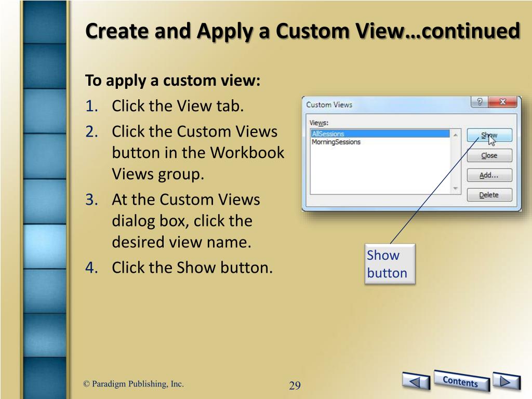Click the Show button in Custom Views
Viewport: 532px width, 399px height.
point(489,135)
